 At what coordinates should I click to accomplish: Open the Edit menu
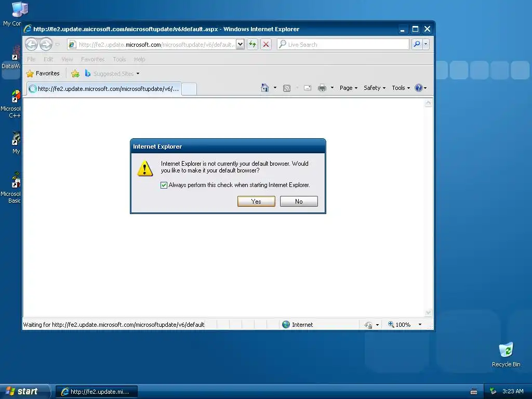48,59
